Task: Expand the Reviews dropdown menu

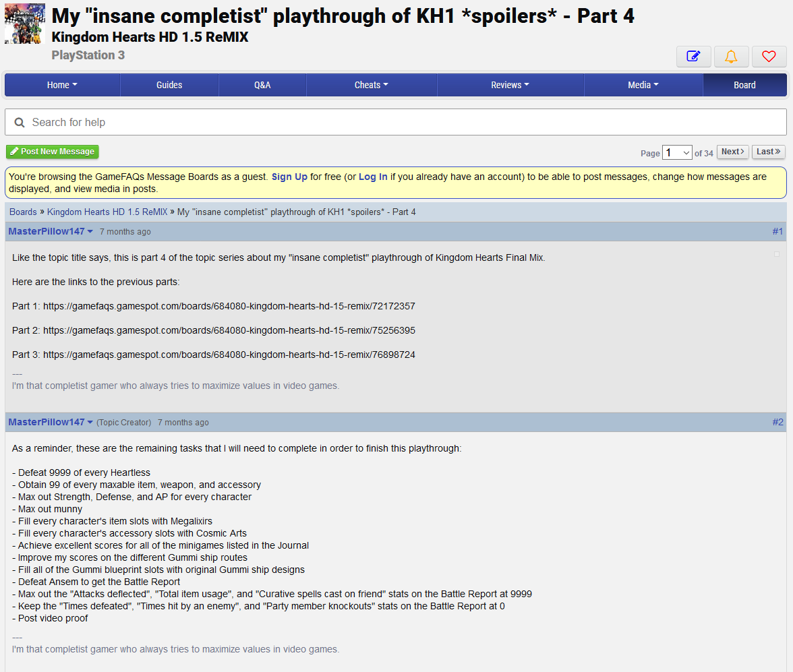Action: coord(510,85)
